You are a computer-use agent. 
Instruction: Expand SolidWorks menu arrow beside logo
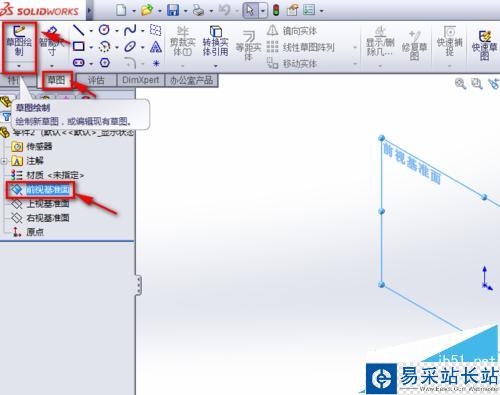point(89,10)
